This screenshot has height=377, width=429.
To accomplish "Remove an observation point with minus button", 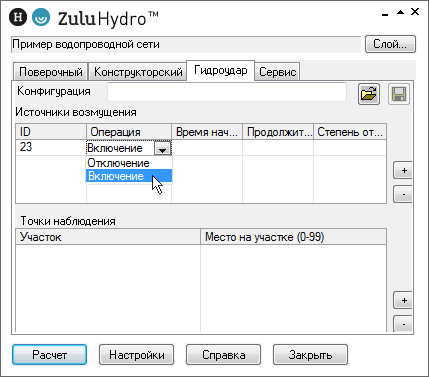I will 404,324.
